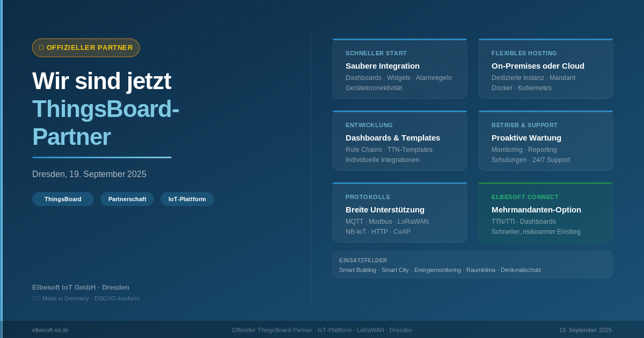Open the Proaktive Wartung card title
The image size is (644, 338).
tap(526, 138)
